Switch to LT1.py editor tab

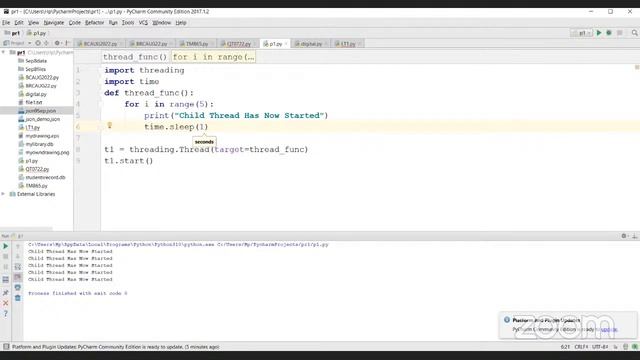pyautogui.click(x=348, y=44)
